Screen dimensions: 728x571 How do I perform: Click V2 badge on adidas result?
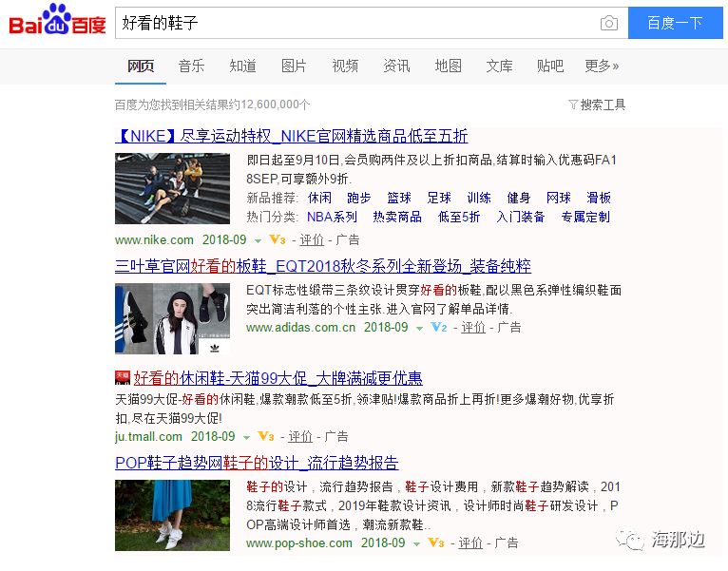point(439,327)
